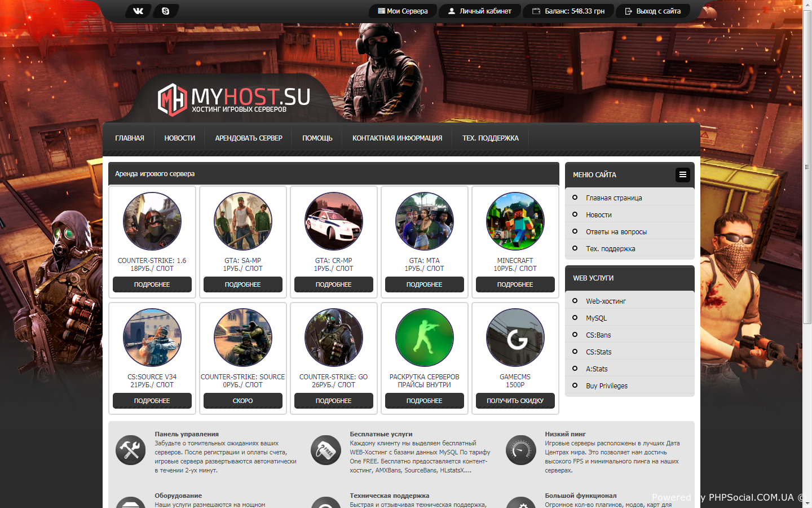Toggle the site menu hamburger icon
812x508 pixels.
(682, 174)
